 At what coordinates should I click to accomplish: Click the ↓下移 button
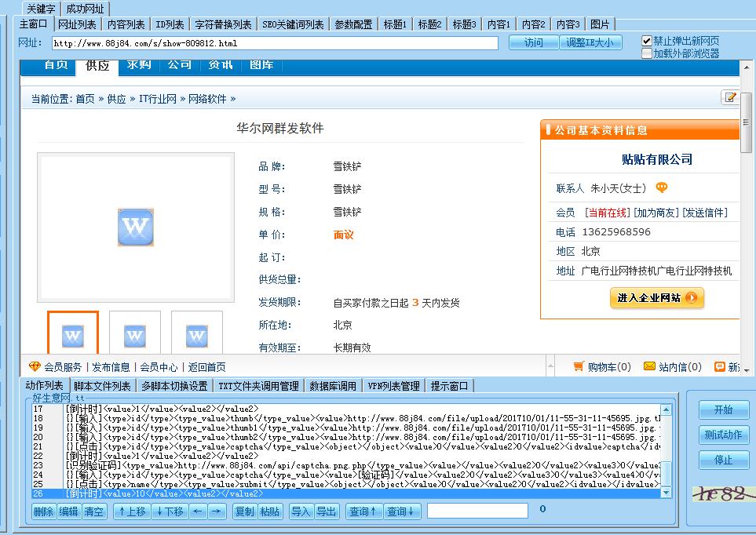coord(170,511)
